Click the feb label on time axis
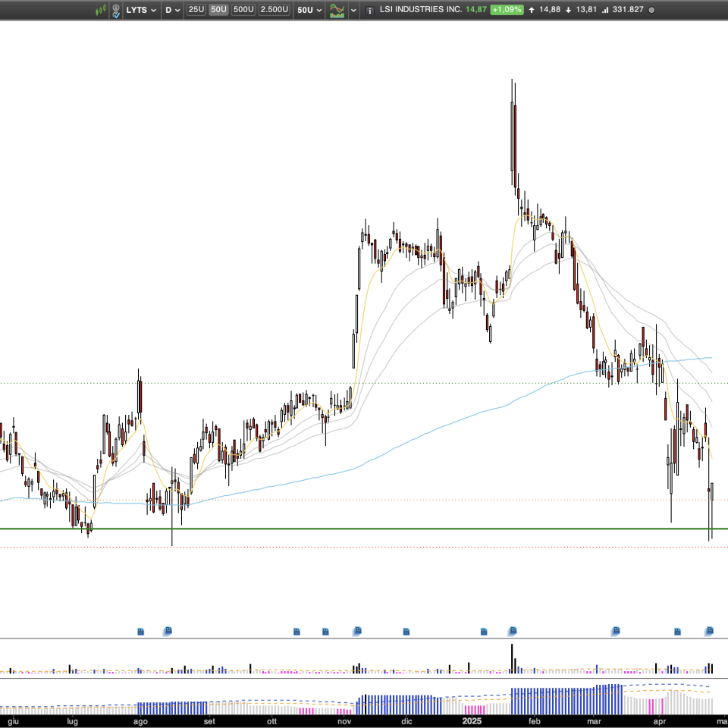The width and height of the screenshot is (728, 728). coord(535,721)
